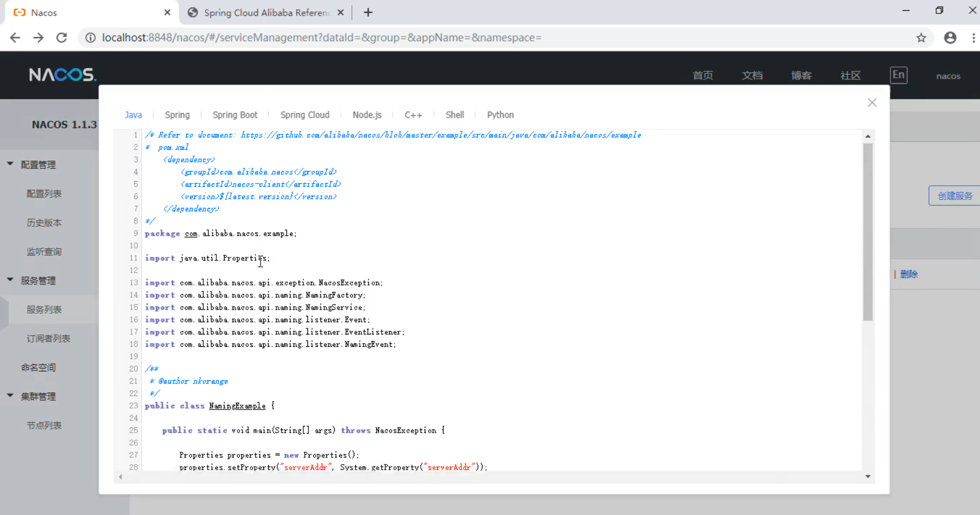Open the browser profile menu
Viewport: 980px width, 515px height.
[x=950, y=38]
